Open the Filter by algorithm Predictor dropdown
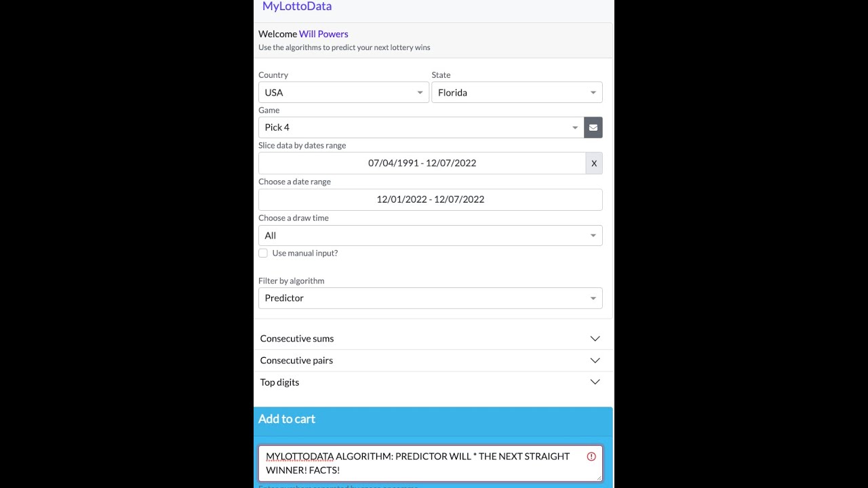The image size is (868, 488). pos(431,298)
